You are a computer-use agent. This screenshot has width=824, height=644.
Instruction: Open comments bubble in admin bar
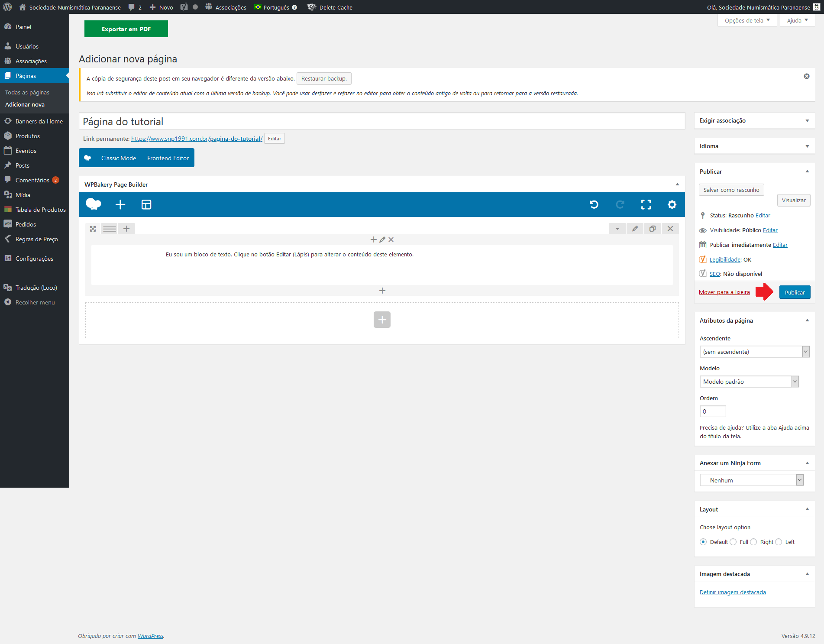coord(135,7)
